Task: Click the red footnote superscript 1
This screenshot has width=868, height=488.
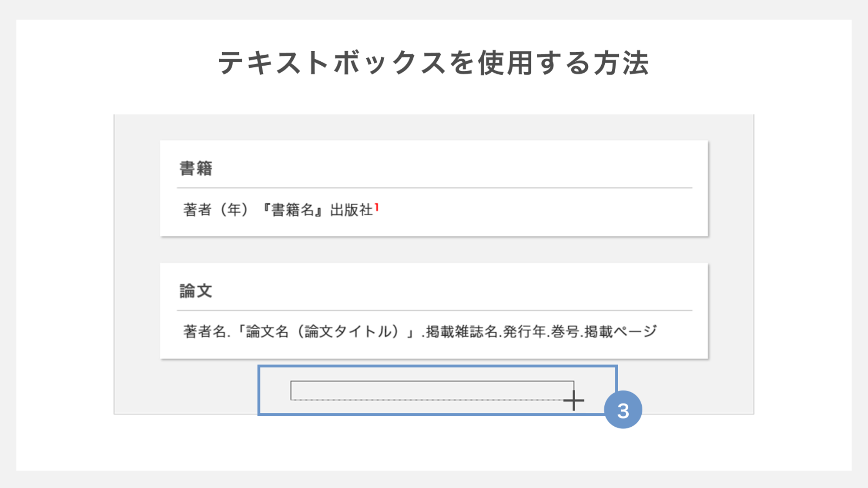Action: pos(377,207)
